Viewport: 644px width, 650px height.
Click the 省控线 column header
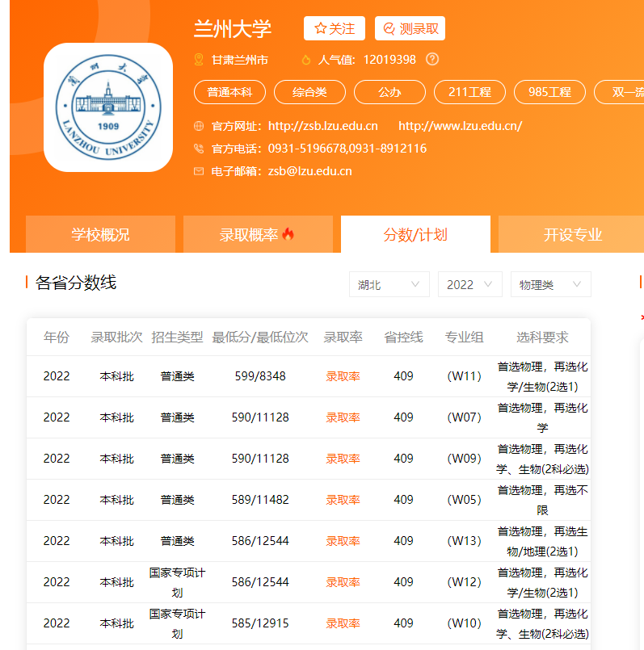point(403,337)
